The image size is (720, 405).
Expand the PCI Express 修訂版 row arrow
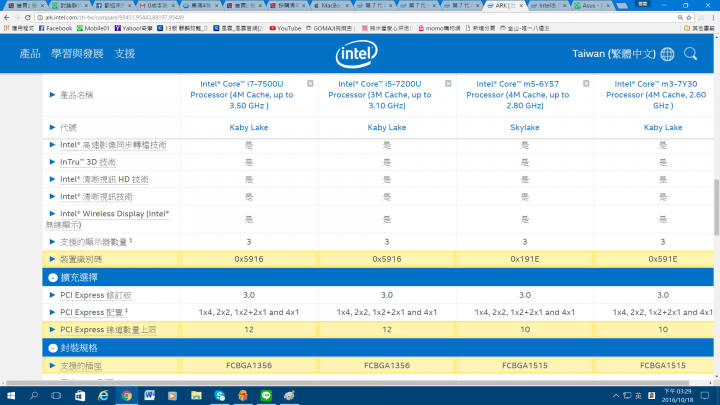coord(52,295)
